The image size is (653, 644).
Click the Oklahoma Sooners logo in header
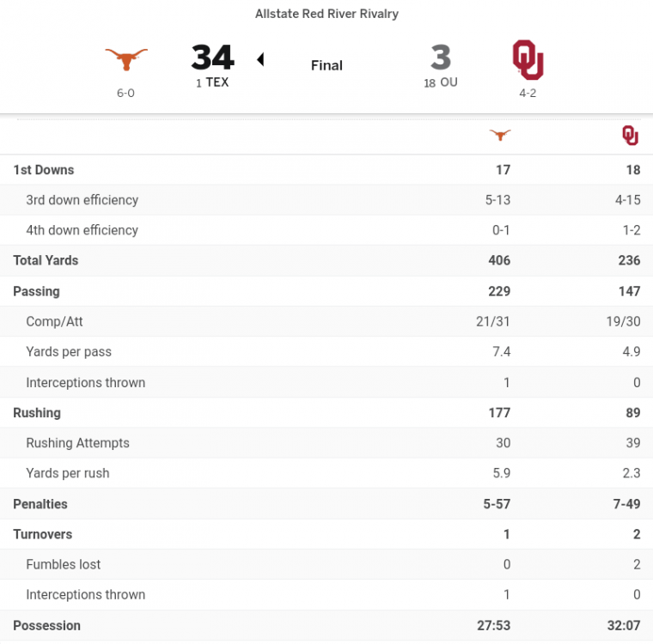pos(528,59)
